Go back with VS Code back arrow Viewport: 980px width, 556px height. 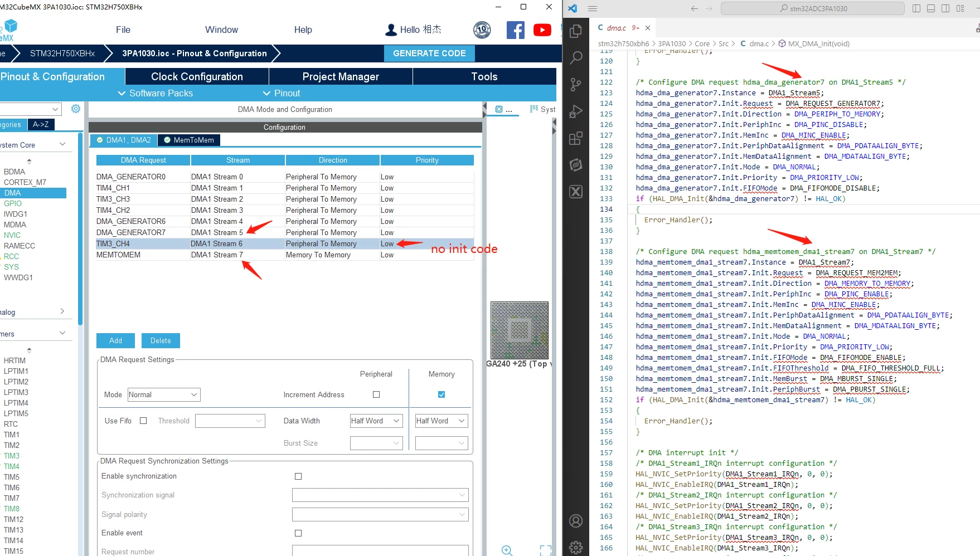[694, 8]
